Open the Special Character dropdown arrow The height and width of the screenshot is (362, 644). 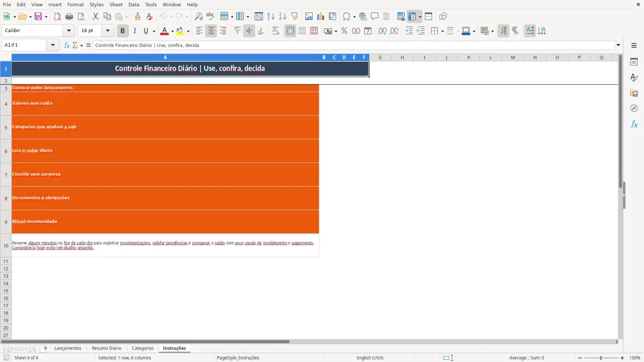tap(354, 17)
